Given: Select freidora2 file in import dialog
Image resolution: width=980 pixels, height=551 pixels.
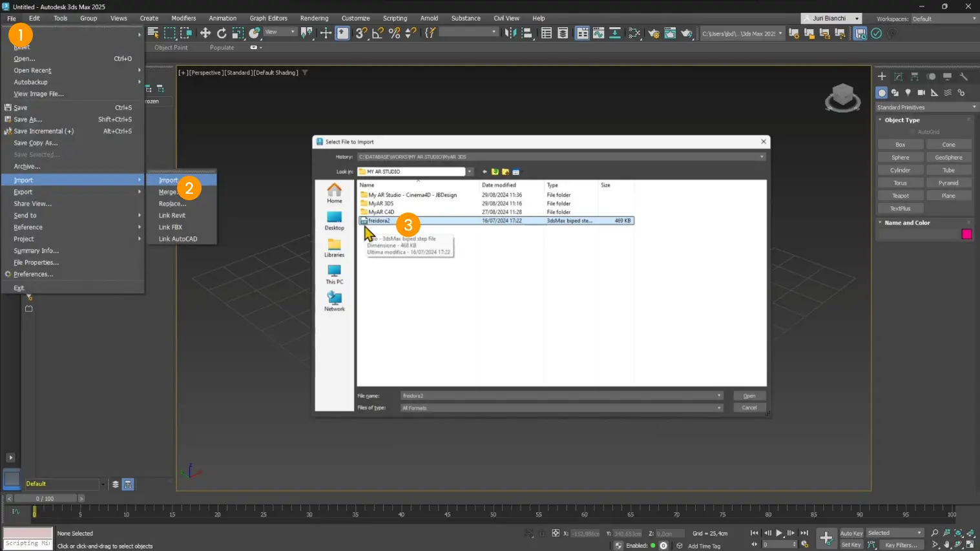Looking at the screenshot, I should (496, 220).
